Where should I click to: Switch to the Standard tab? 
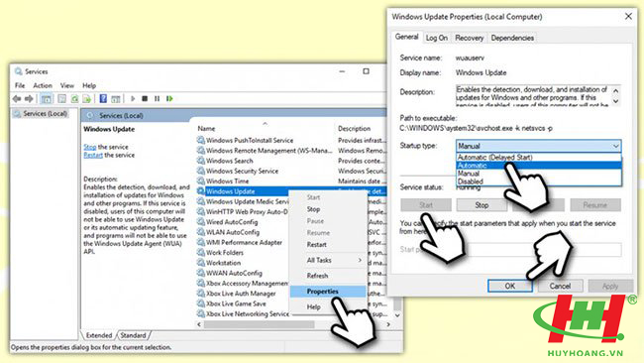[133, 335]
